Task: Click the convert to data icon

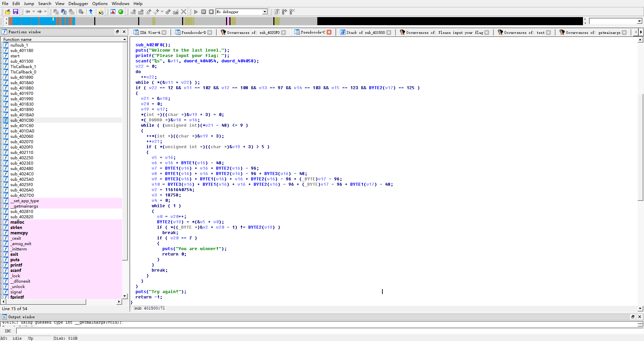Action: [141, 12]
